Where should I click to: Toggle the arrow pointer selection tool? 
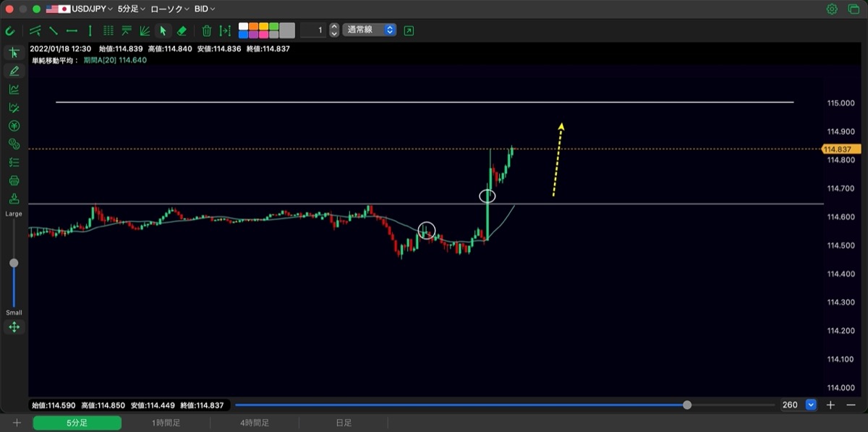point(163,30)
